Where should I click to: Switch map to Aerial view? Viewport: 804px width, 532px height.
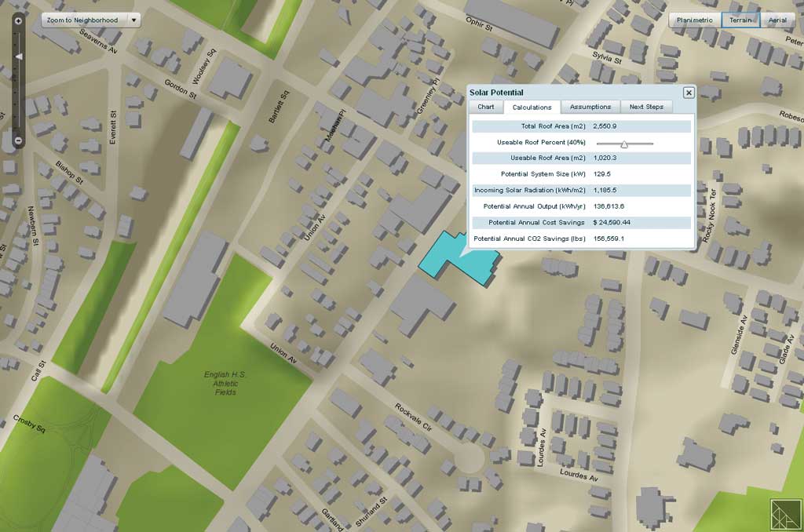point(777,20)
